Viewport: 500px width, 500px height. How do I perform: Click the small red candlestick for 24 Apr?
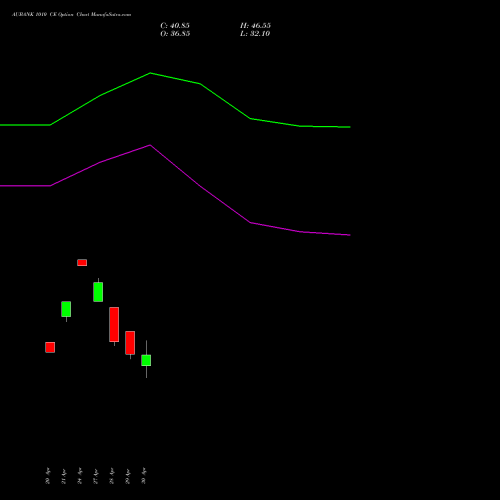pyautogui.click(x=82, y=263)
